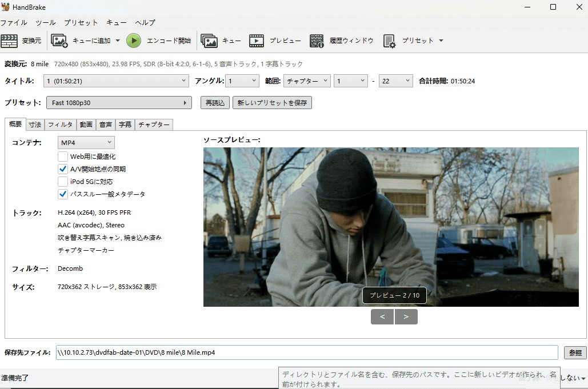Open the ファイル menu
This screenshot has height=389, width=588.
point(14,23)
